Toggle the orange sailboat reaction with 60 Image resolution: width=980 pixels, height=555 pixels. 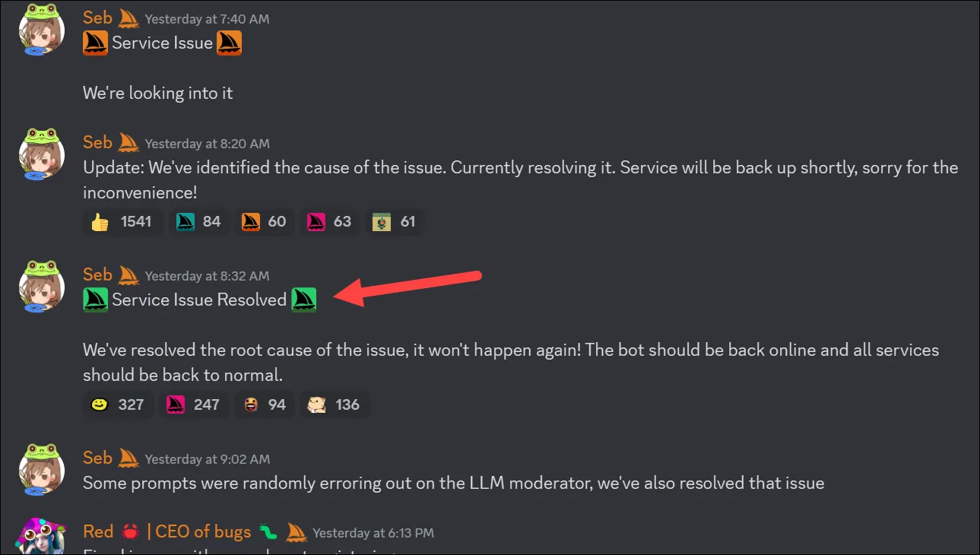(264, 222)
